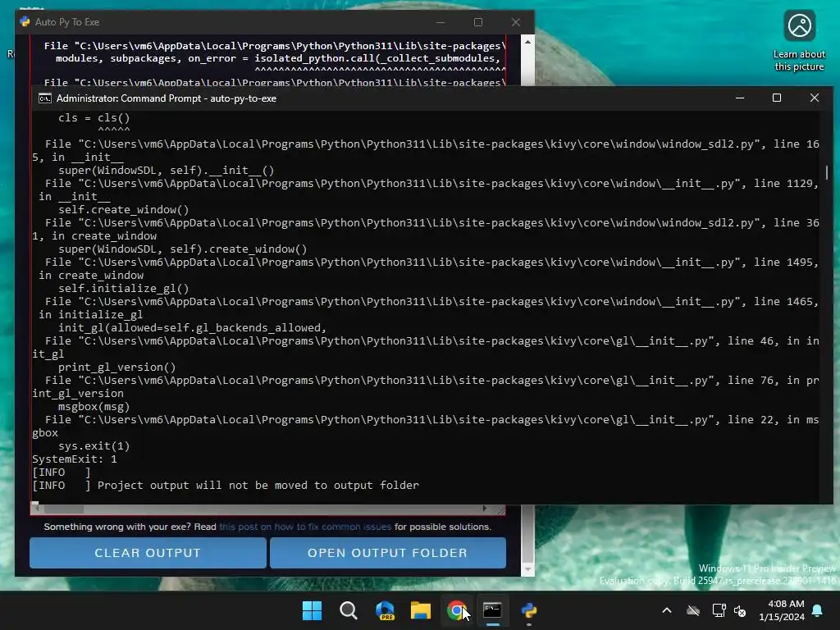Viewport: 840px width, 630px height.
Task: Open the 'how to fix common issues' link
Action: 305,527
